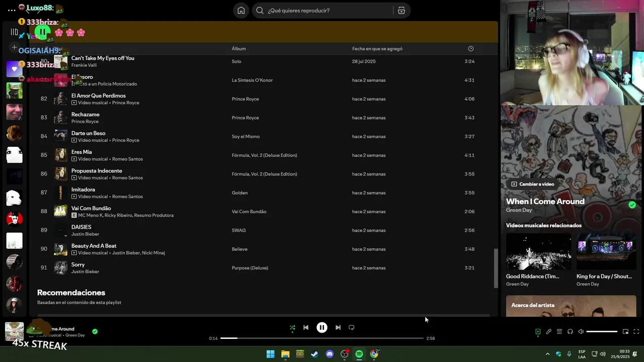Open 'Good Riddance' related video thumbnail
This screenshot has width=644, height=362.
(538, 251)
